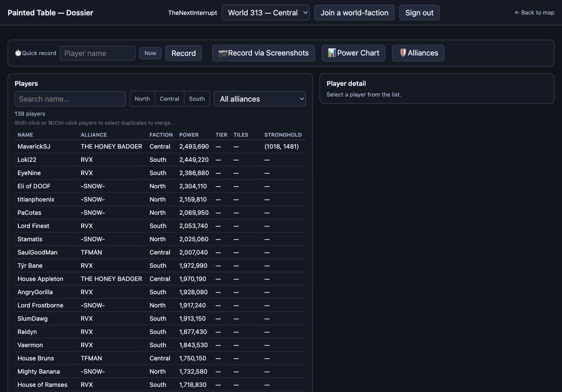
Task: Select Stamatis from the players list
Action: pos(160,239)
